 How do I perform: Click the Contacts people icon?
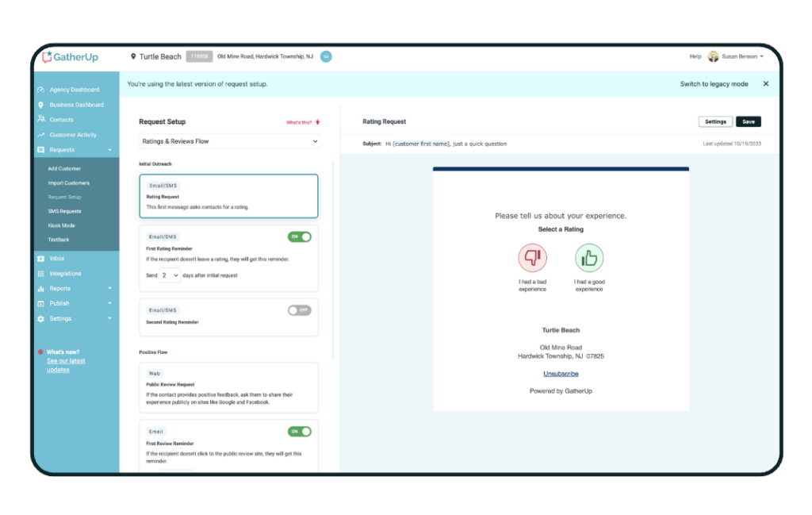pos(40,120)
